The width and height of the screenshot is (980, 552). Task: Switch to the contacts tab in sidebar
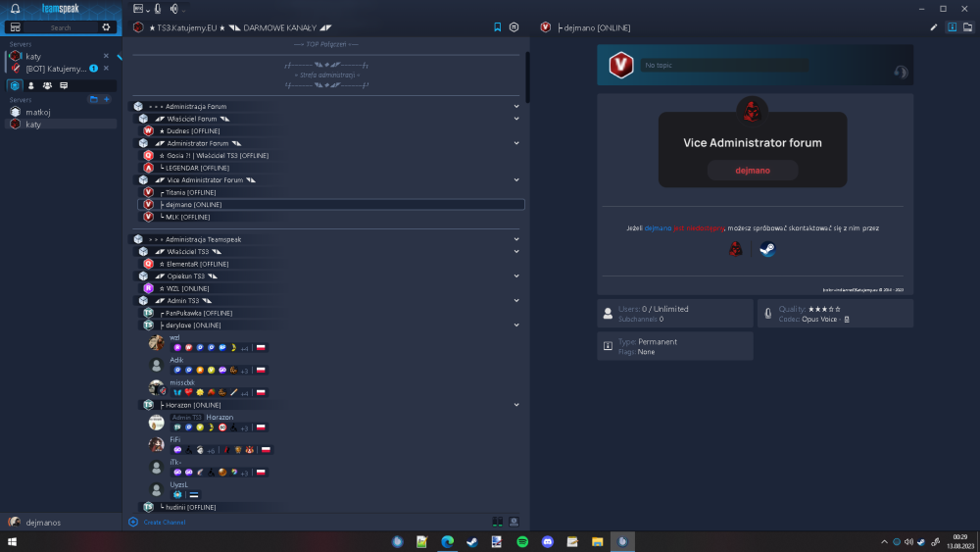click(31, 85)
